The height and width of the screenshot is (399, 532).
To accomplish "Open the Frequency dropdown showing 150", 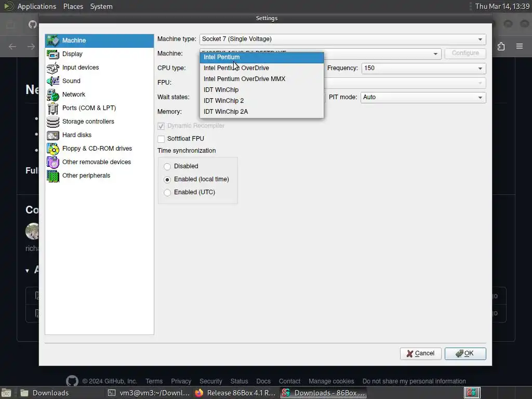I will click(424, 68).
